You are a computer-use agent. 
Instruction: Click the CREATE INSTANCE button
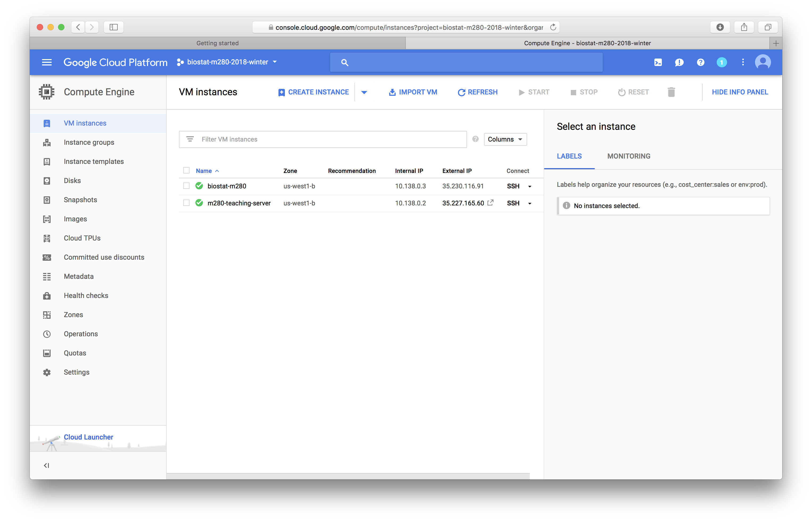(313, 92)
